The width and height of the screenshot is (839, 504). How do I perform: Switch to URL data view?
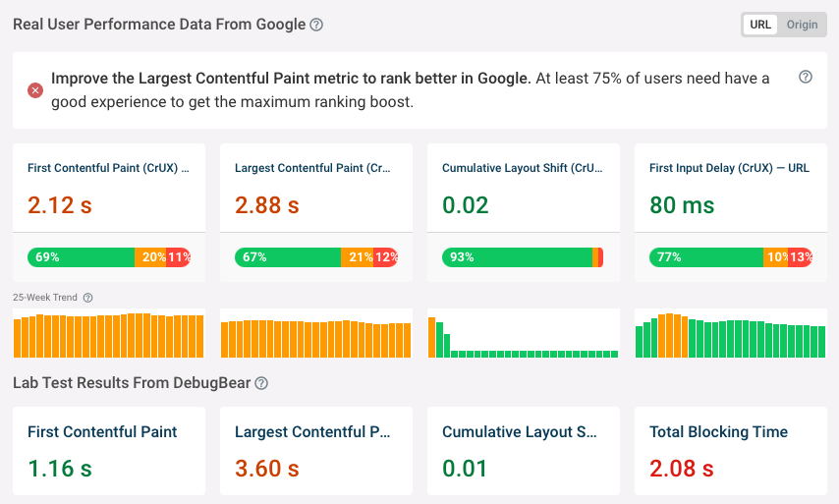click(x=760, y=25)
